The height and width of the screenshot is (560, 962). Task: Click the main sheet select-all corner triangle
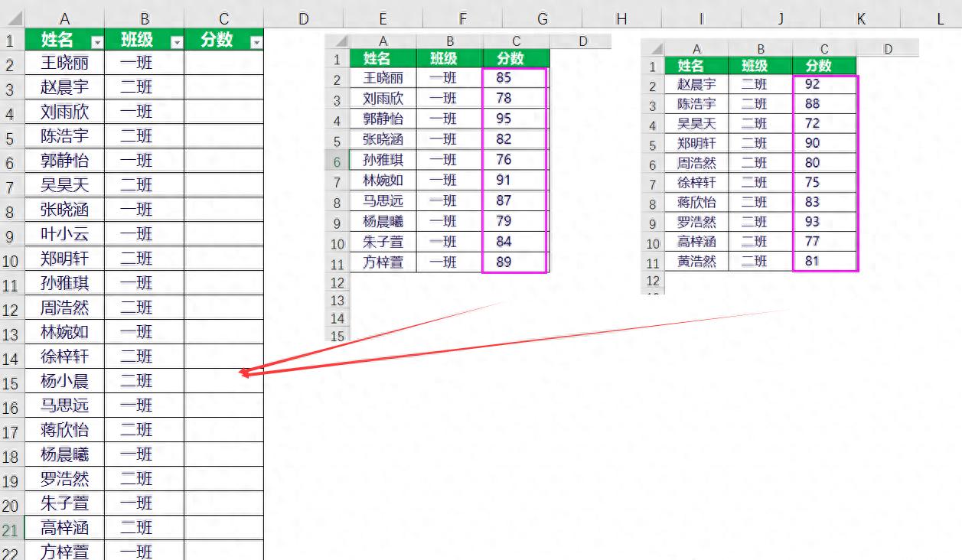coord(13,18)
